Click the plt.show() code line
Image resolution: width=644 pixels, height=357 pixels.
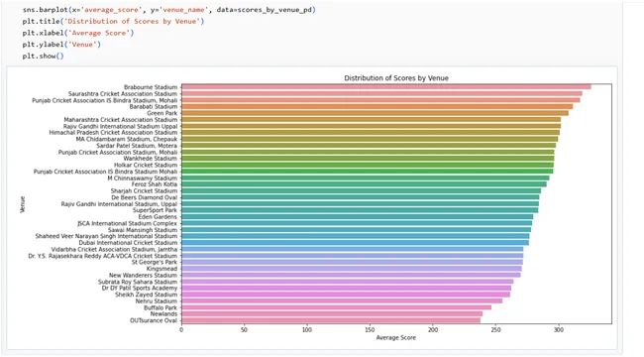(x=44, y=56)
